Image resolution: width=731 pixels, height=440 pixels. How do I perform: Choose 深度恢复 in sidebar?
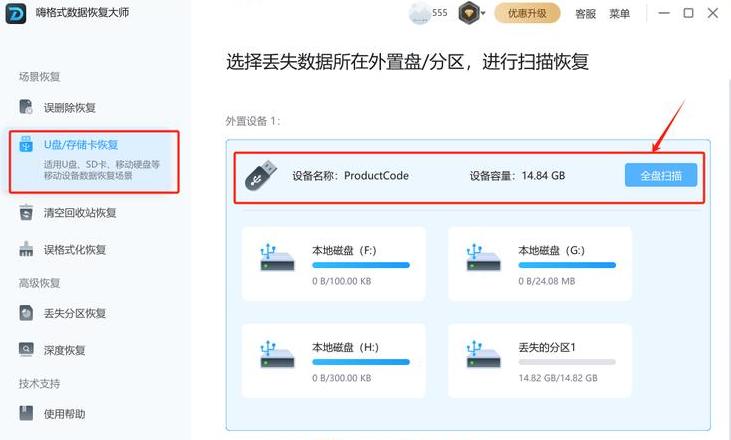pos(64,350)
